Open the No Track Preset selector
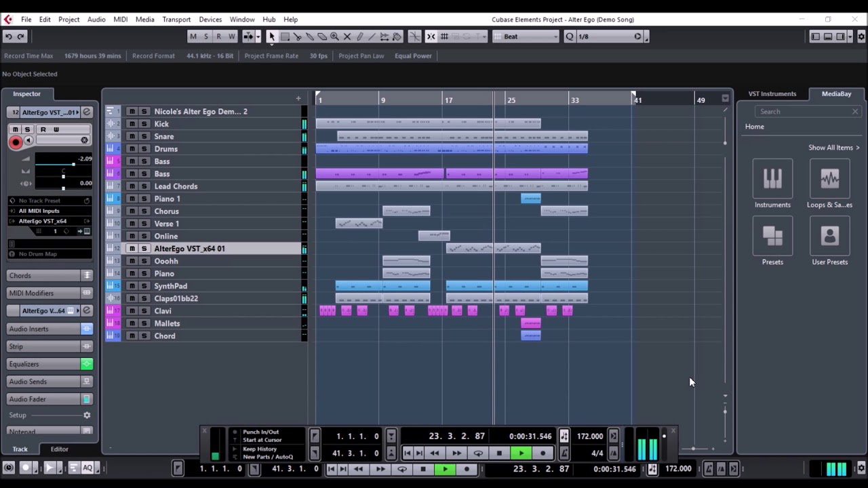Viewport: 868px width, 488px height. (49, 201)
